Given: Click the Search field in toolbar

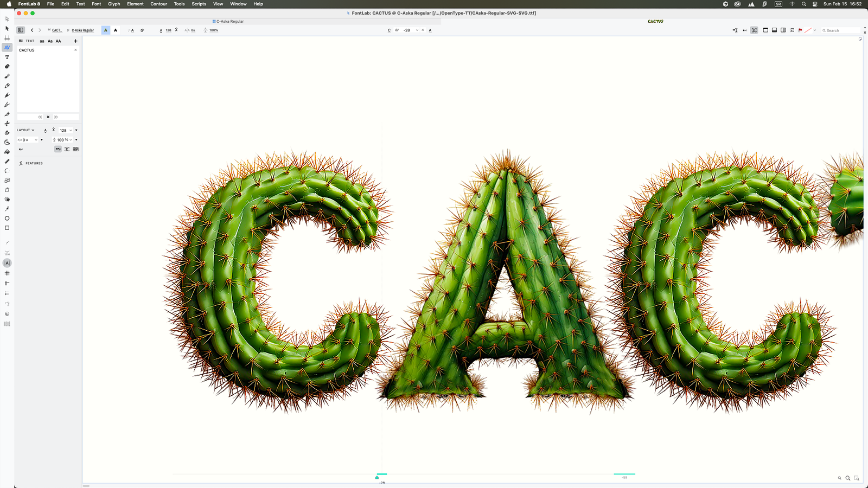Looking at the screenshot, I should click(x=841, y=30).
